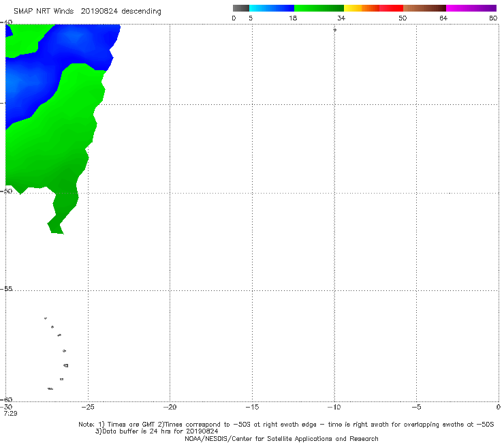Click the magenta-purple segment of the color bar
This screenshot has width=504, height=443.
[x=471, y=8]
